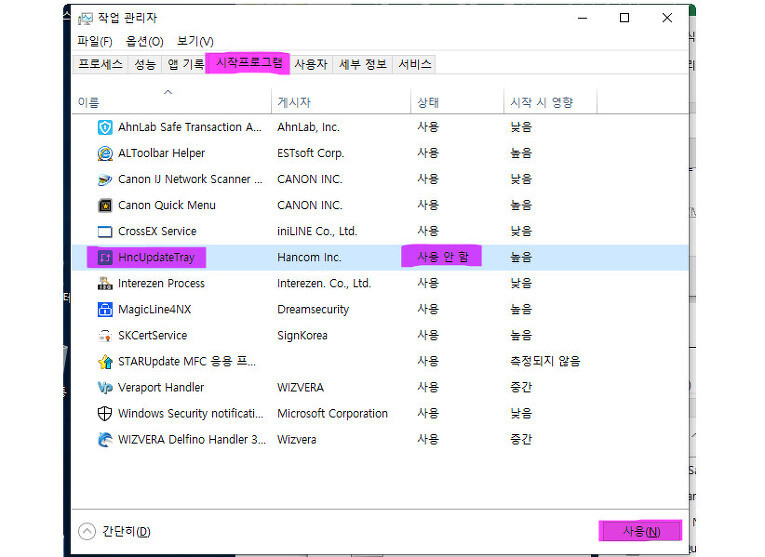Screen dimensions: 765x557
Task: Sort by the 시작 시 영향 column header
Action: click(x=550, y=102)
